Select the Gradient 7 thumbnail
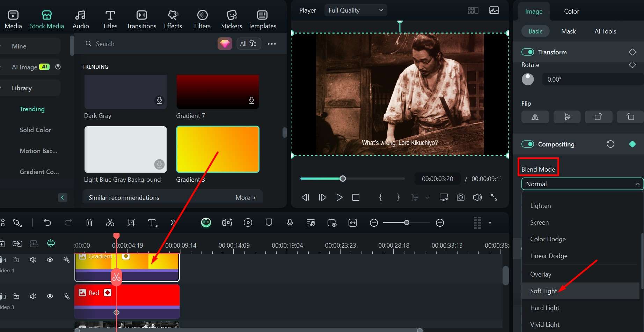Image resolution: width=644 pixels, height=332 pixels. 218,92
